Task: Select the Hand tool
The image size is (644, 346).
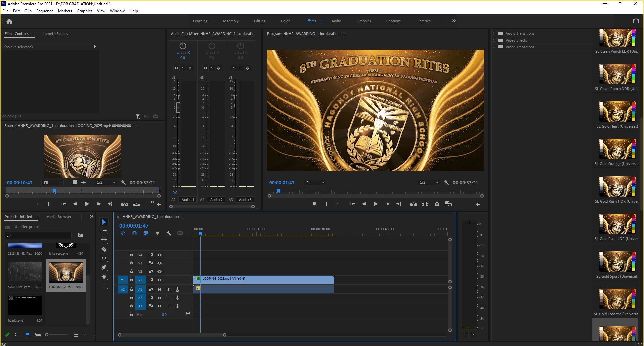Action: pyautogui.click(x=104, y=276)
